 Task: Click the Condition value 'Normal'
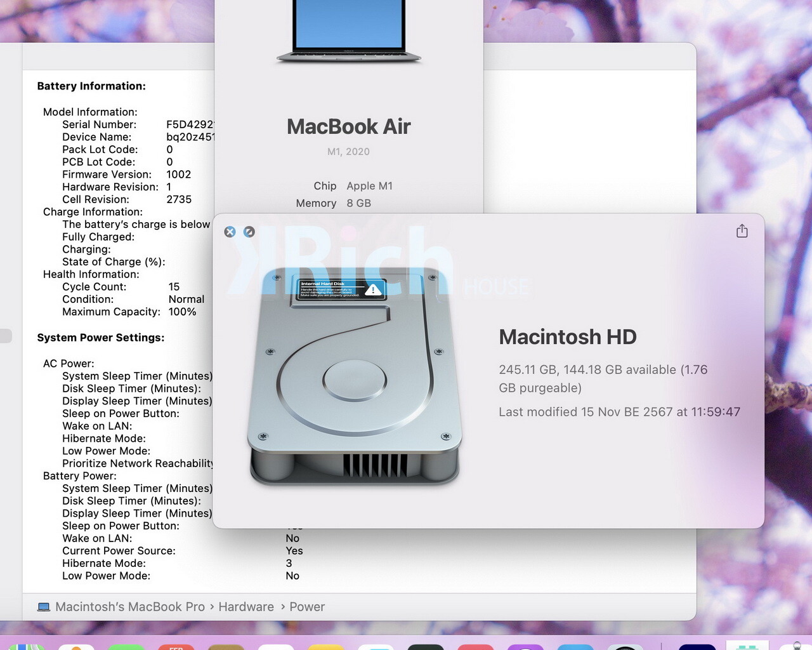click(187, 299)
